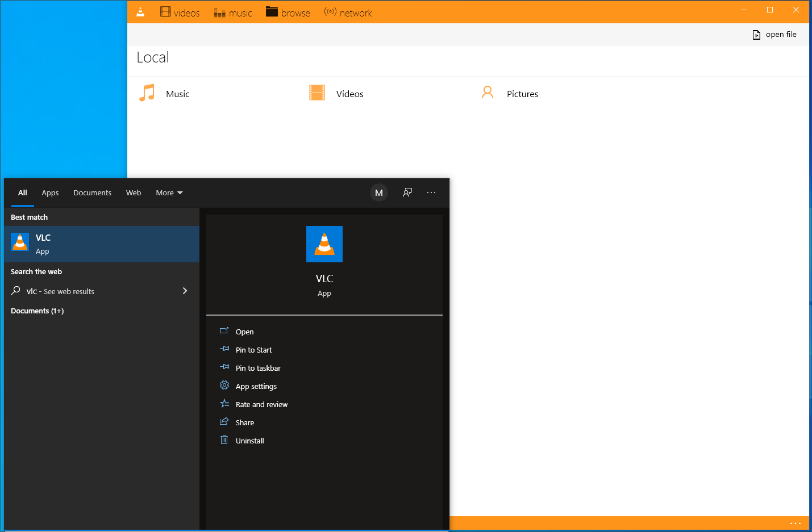
Task: Open the Pictures folder in Local
Action: coord(509,93)
